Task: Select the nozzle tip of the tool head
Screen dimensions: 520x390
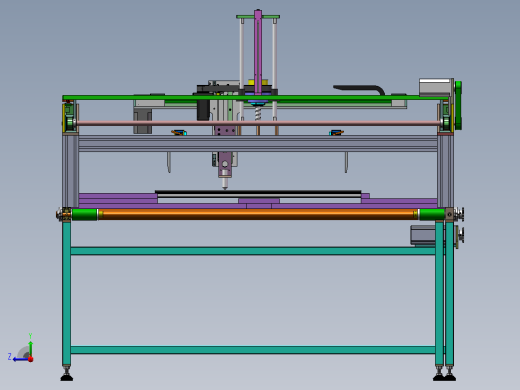Action: click(225, 184)
